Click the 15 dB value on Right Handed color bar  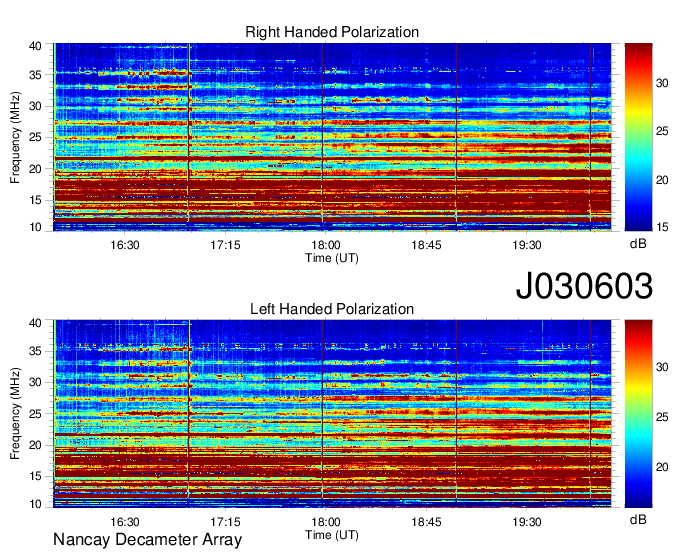[x=662, y=227]
